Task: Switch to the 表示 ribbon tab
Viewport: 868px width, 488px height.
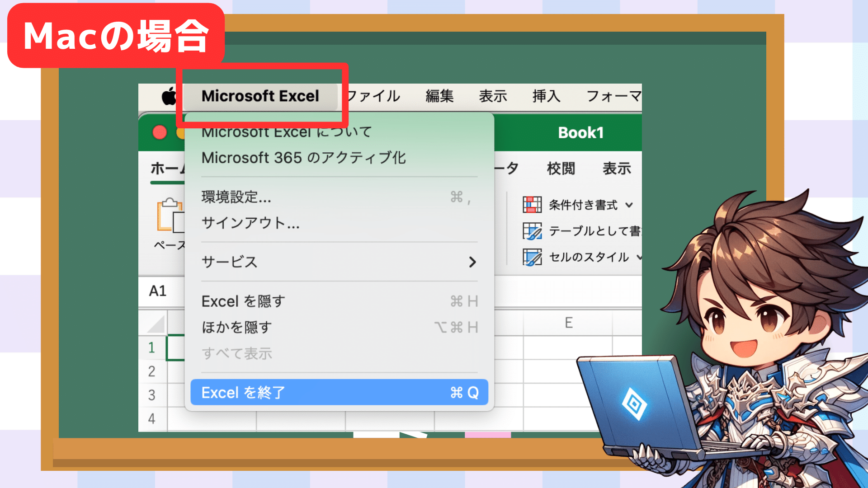Action: [x=617, y=169]
